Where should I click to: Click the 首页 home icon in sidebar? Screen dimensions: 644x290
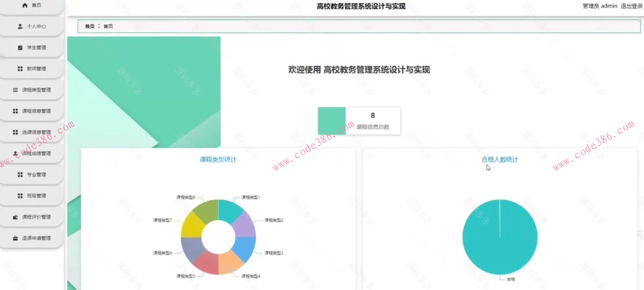24,6
